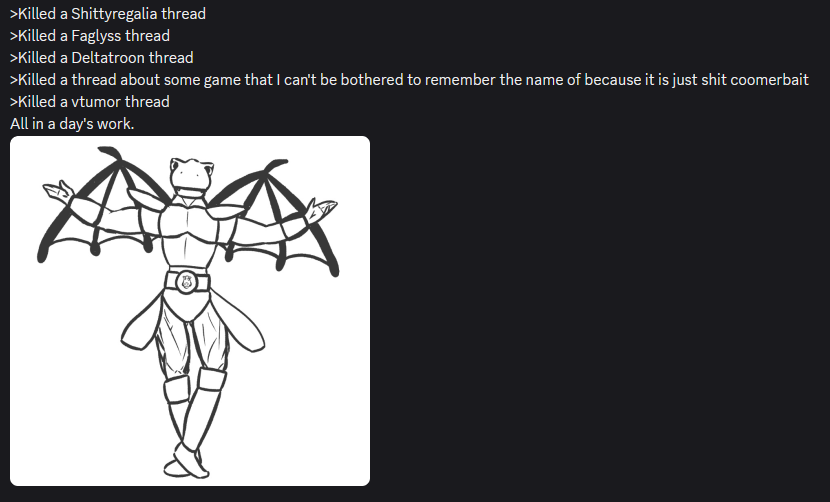Click the character's outstretched left hand
Screen dimensions: 830x502
[58, 192]
